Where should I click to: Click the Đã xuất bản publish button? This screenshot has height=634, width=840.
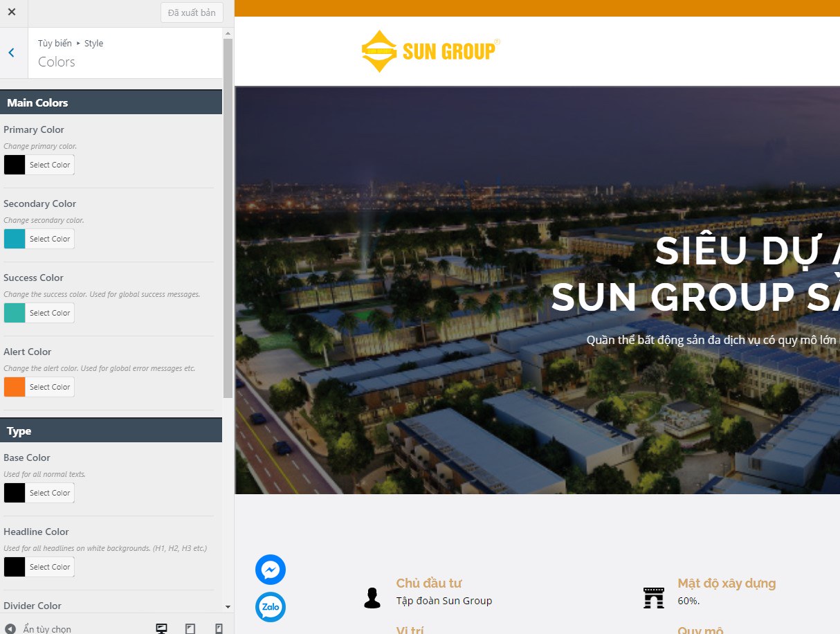(x=192, y=12)
